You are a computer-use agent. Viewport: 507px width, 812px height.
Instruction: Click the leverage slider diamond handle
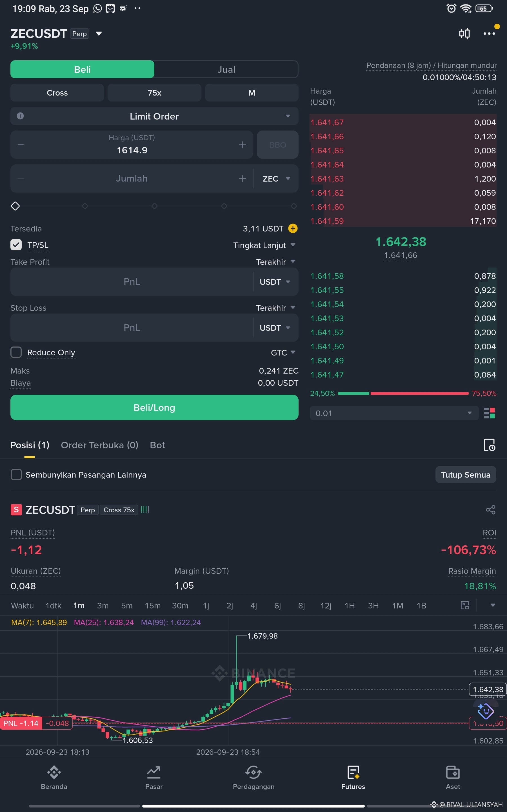coord(15,206)
